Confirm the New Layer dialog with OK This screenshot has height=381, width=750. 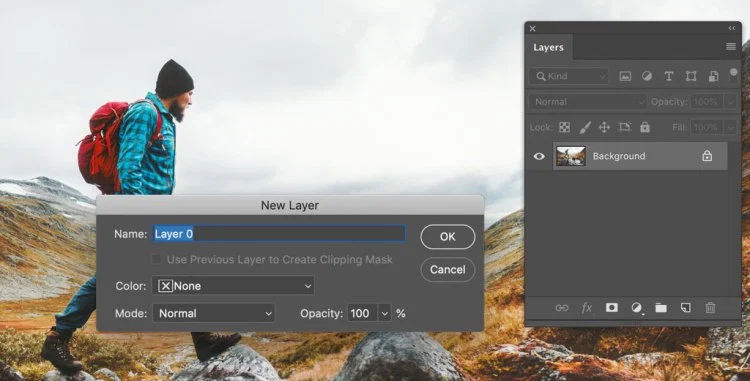point(448,237)
